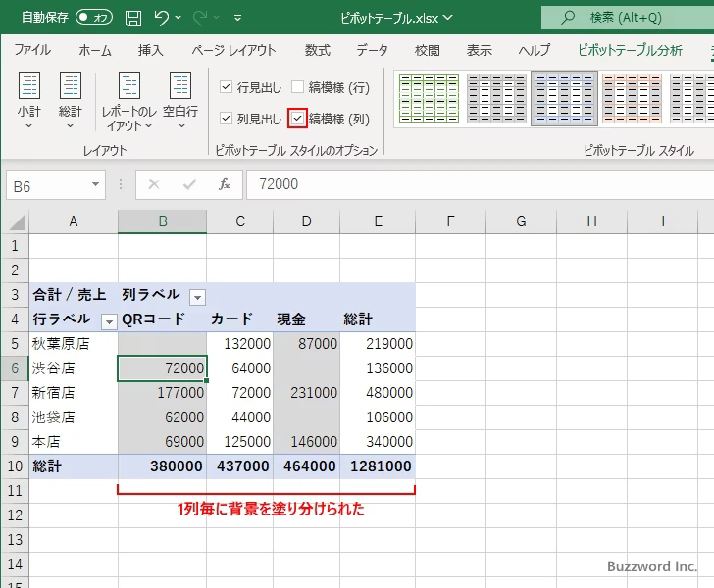
Task: Click the Cancel (X) formula bar icon
Action: click(154, 185)
